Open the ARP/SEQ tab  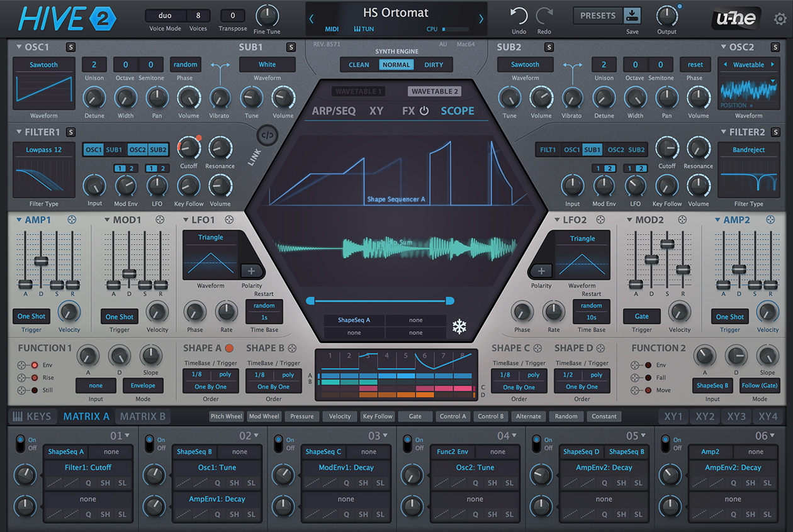pyautogui.click(x=334, y=111)
